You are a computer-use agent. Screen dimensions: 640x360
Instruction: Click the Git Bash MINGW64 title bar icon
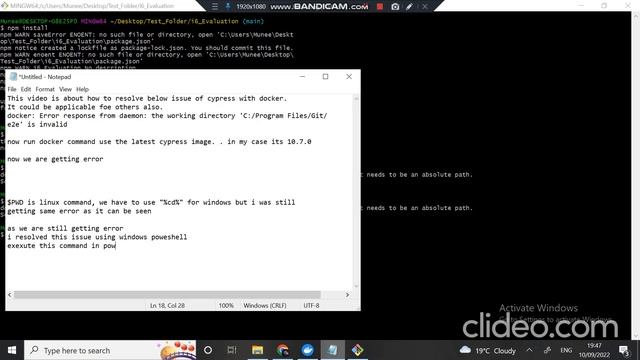[x=4, y=6]
